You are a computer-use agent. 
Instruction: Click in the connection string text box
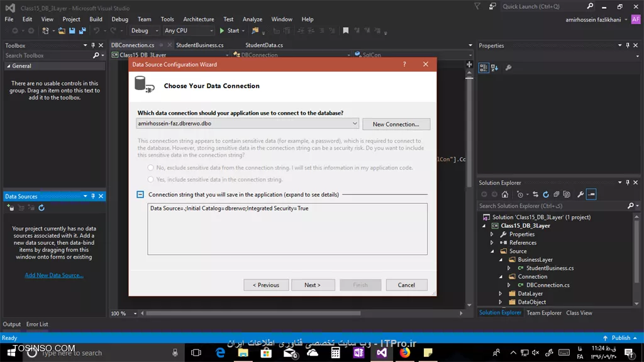pos(287,229)
